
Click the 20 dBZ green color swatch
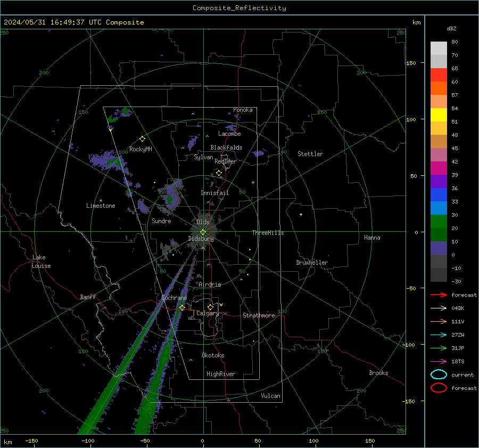[x=439, y=221]
